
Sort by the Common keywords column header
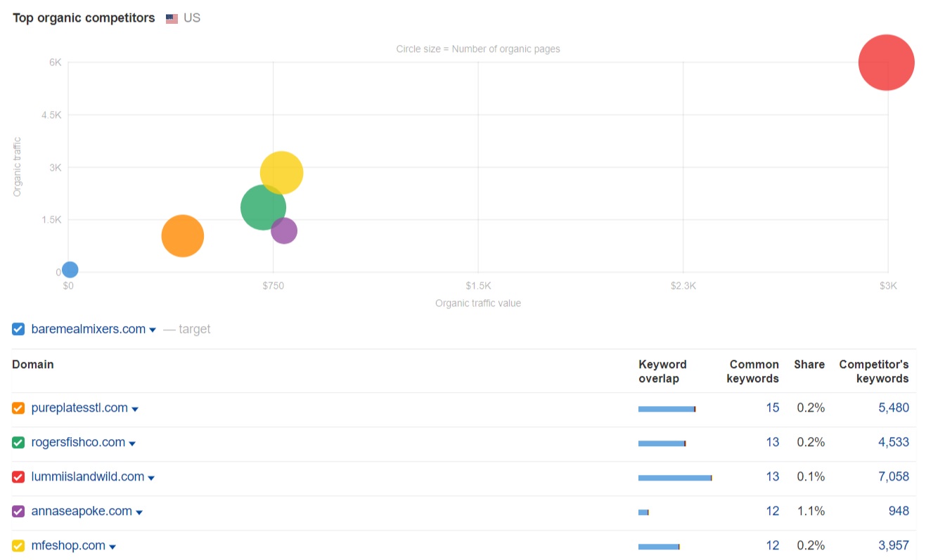click(754, 371)
